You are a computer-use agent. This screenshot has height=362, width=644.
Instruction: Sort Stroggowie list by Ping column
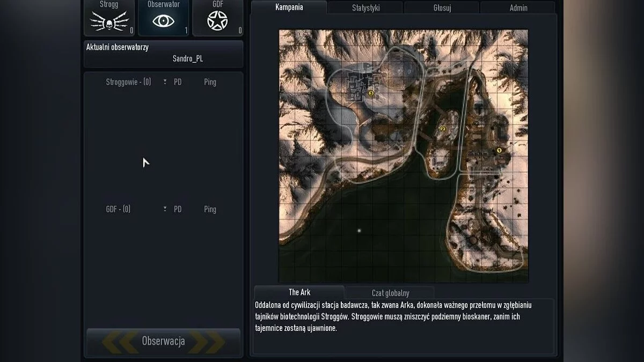210,82
